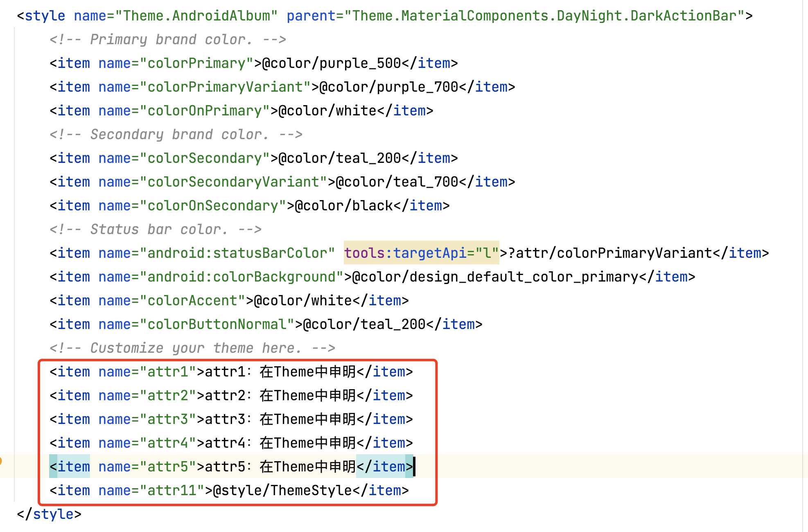Click the "Primary brand color" comment
The width and height of the screenshot is (808, 532).
tap(168, 40)
